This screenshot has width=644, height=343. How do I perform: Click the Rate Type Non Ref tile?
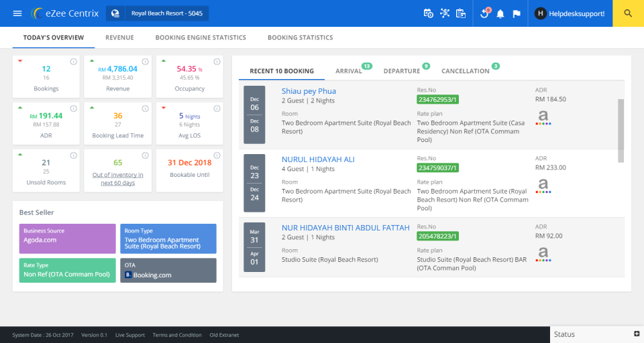(67, 271)
